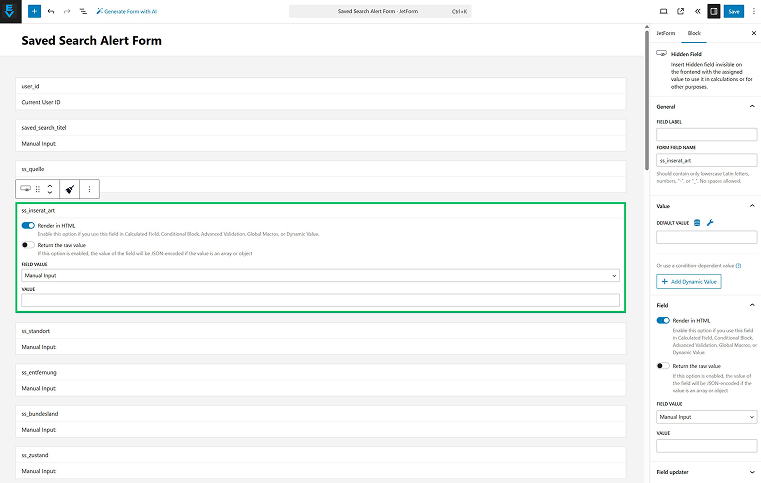Switch to the JetForm sidebar tab

665,33
